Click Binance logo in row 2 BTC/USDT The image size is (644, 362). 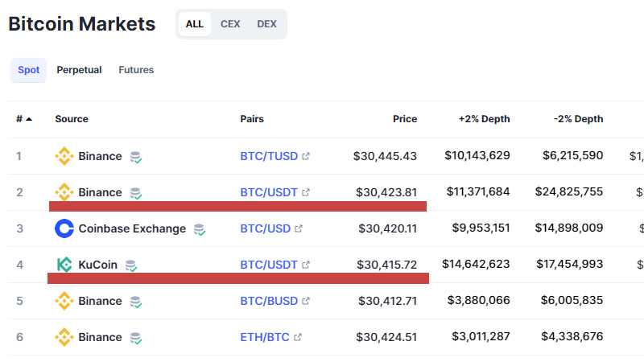(64, 191)
